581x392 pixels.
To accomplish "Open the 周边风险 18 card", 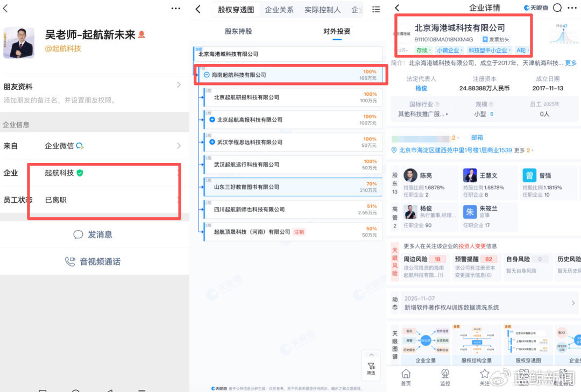I will click(425, 266).
